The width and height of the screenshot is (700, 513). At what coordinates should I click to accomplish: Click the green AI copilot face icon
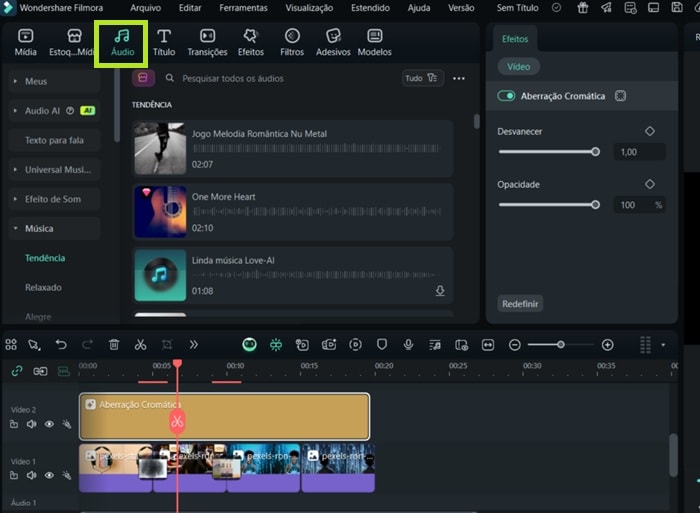(250, 345)
